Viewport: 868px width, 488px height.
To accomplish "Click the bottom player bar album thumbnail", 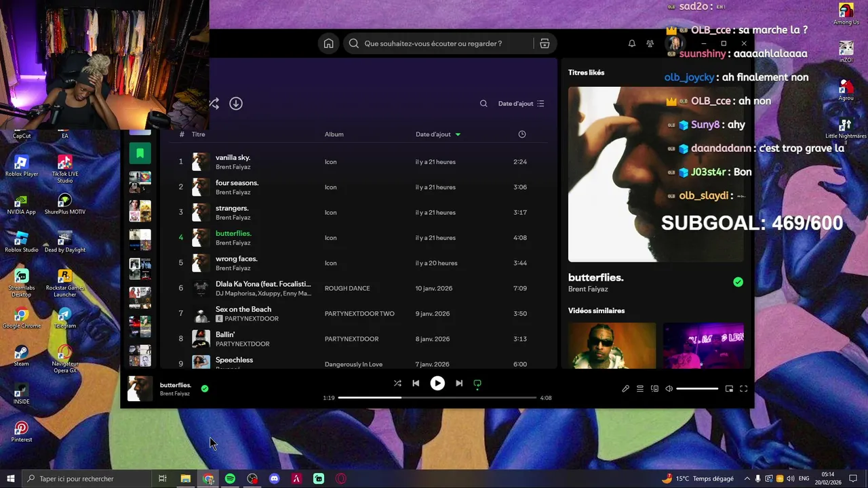I will [x=140, y=388].
